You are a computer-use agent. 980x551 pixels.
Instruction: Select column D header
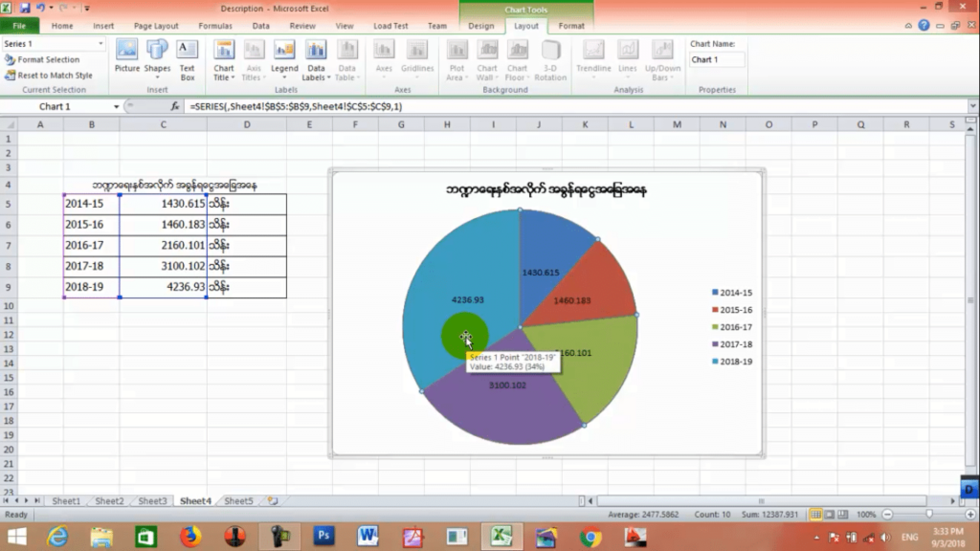pyautogui.click(x=247, y=124)
